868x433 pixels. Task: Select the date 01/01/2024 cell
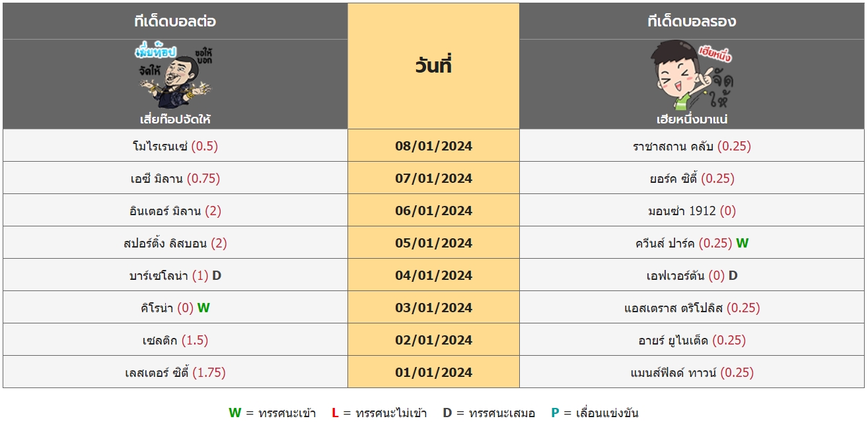(x=433, y=372)
